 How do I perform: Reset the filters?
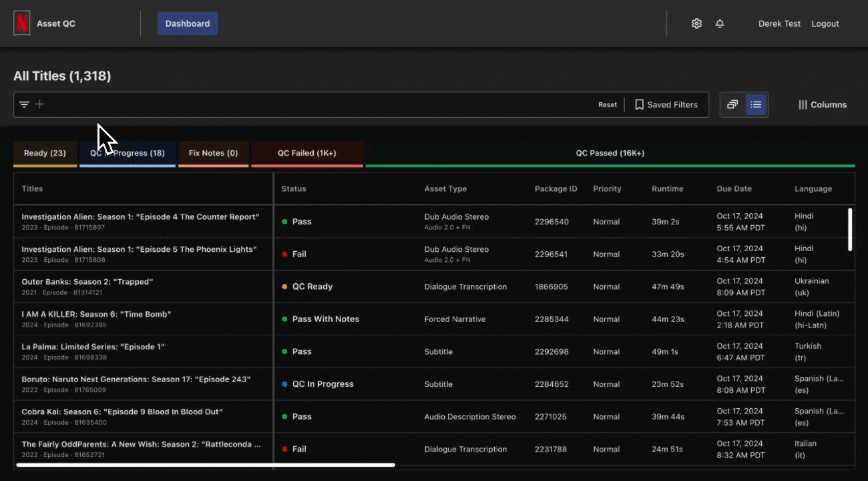coord(608,104)
